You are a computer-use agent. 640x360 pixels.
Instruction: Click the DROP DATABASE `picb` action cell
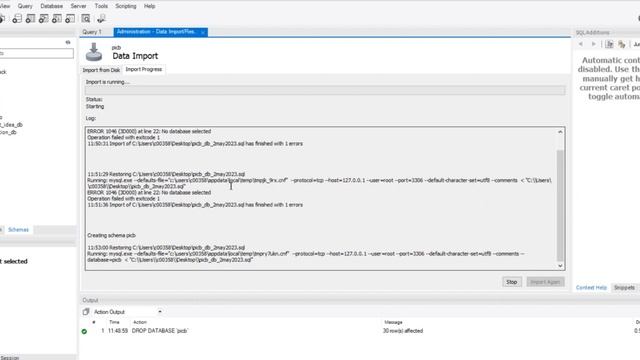click(x=160, y=331)
